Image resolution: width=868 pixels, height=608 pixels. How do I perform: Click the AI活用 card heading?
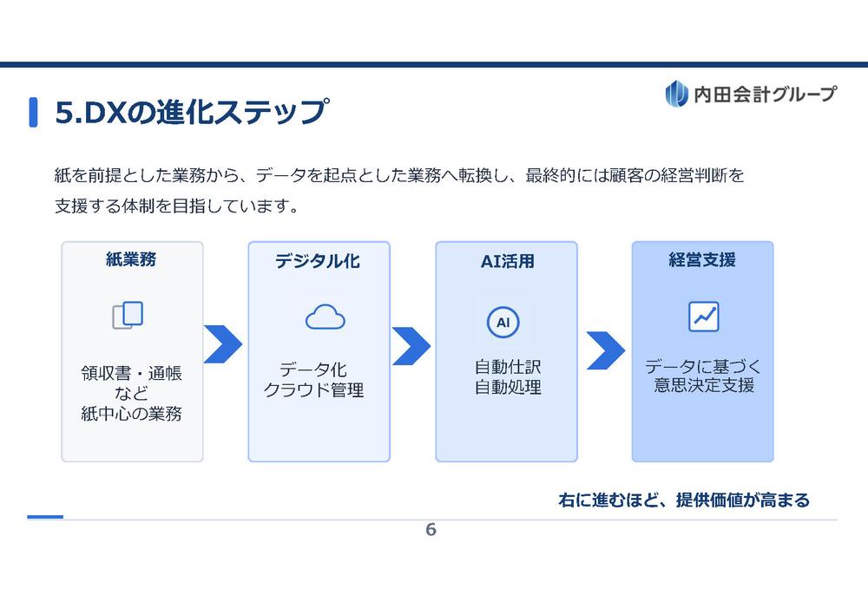click(x=507, y=260)
